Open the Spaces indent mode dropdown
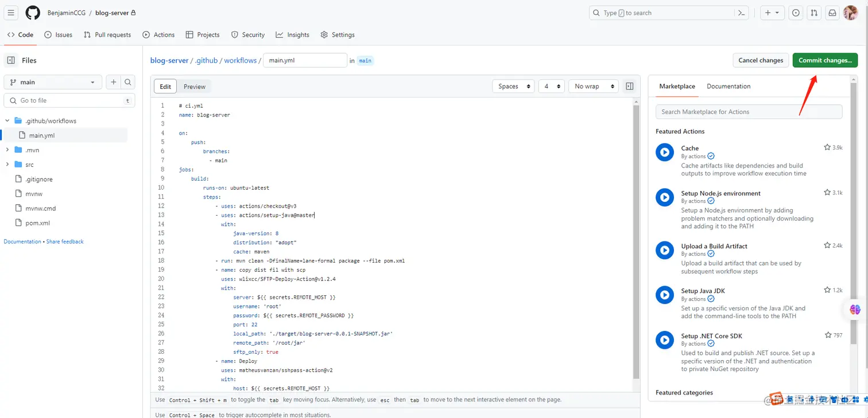Image resolution: width=868 pixels, height=418 pixels. [x=513, y=86]
